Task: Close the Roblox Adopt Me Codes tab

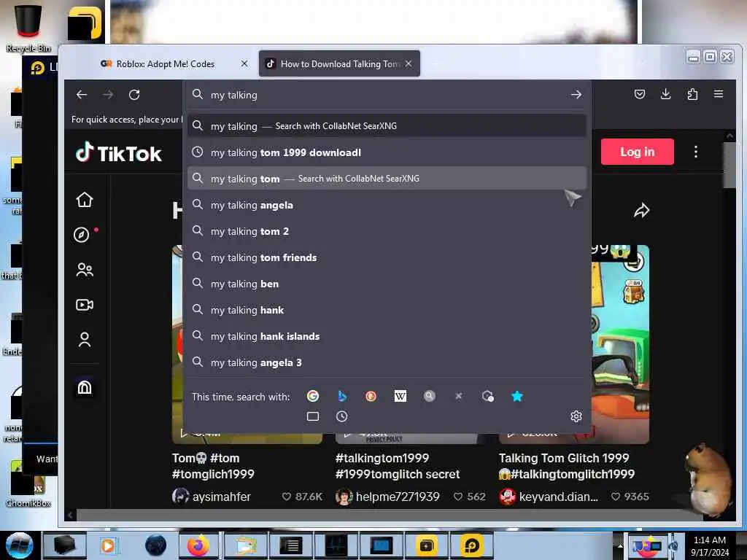Action: (x=244, y=63)
